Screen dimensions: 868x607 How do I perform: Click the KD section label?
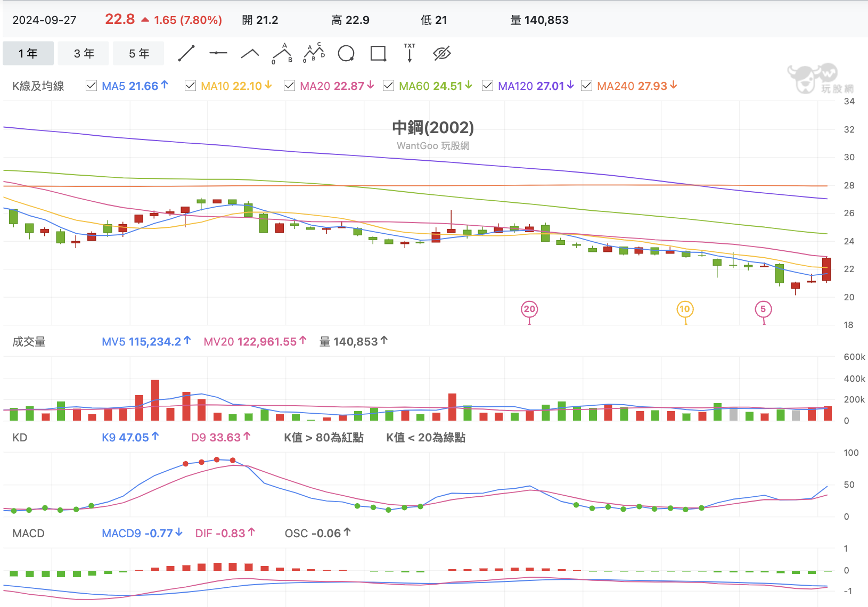[20, 437]
